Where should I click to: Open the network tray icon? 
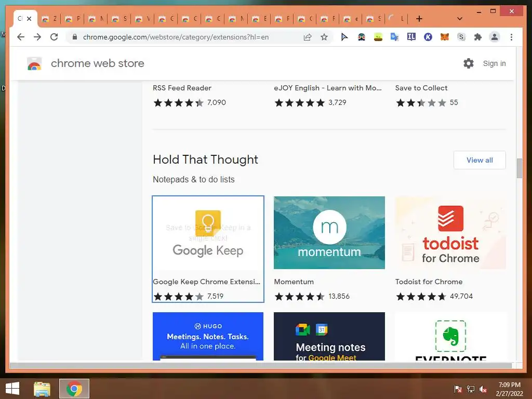tap(471, 389)
